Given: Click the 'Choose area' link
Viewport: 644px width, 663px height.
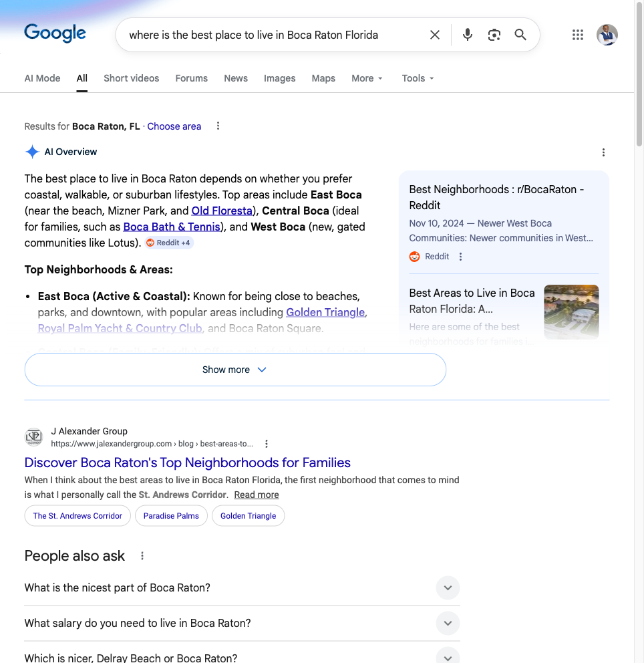Looking at the screenshot, I should 174,126.
